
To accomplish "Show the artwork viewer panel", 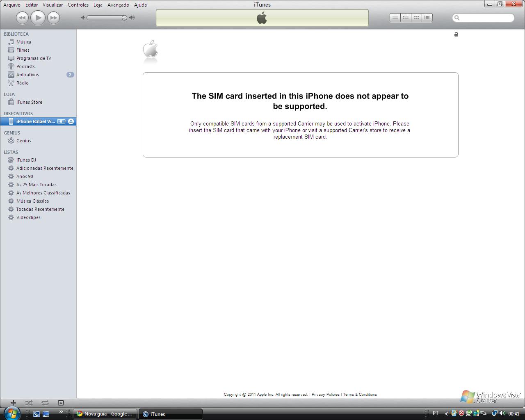I will coord(61,403).
